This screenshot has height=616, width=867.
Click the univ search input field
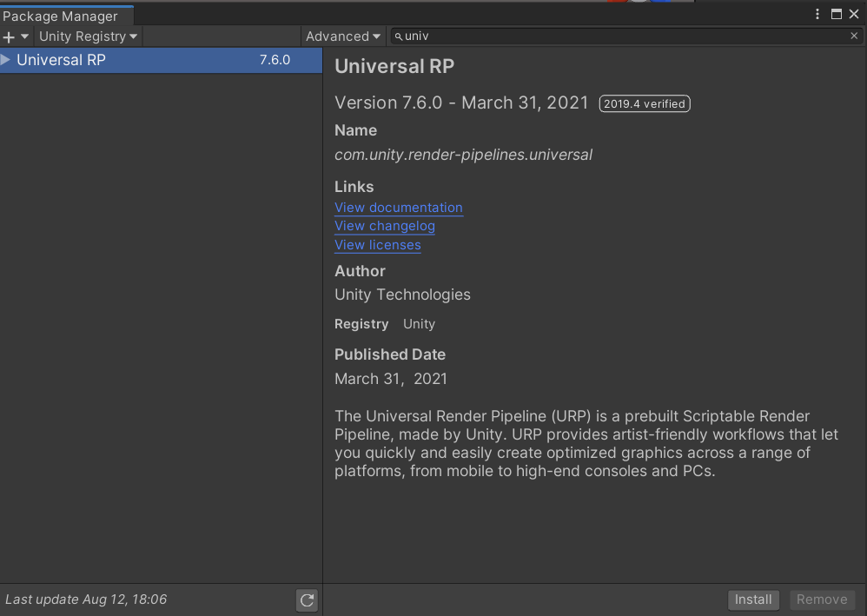(x=521, y=36)
